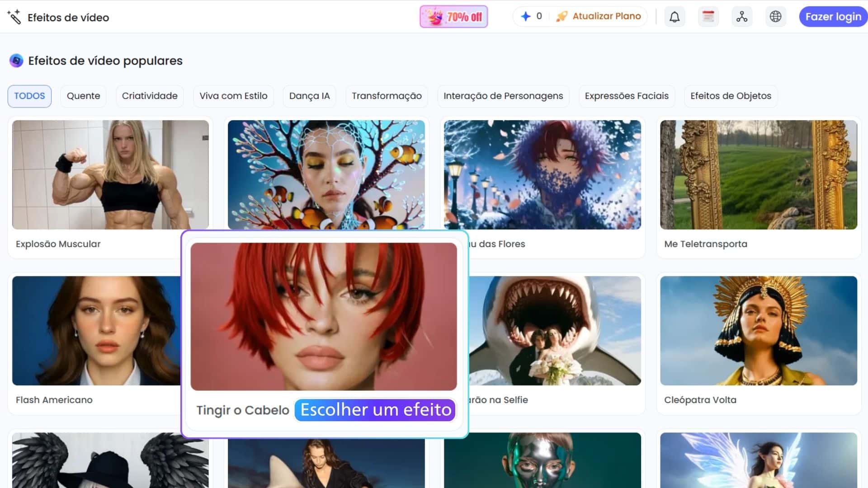The width and height of the screenshot is (868, 488).
Task: Open the calendar icon in header
Action: pyautogui.click(x=708, y=17)
